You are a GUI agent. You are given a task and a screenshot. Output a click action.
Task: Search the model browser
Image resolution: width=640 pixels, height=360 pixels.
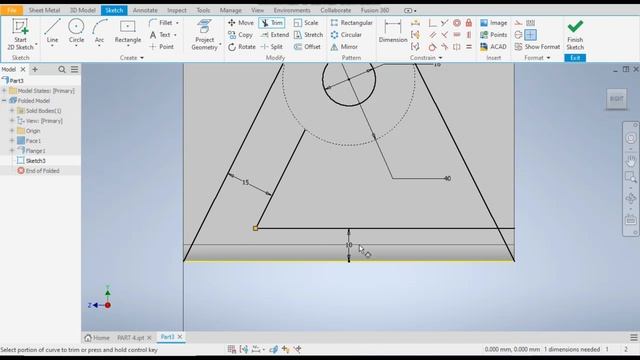click(x=62, y=69)
